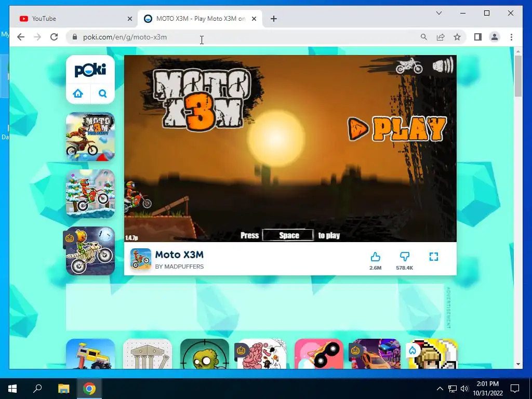Image resolution: width=532 pixels, height=399 pixels.
Task: Bookmark this page with star
Action: click(x=457, y=37)
